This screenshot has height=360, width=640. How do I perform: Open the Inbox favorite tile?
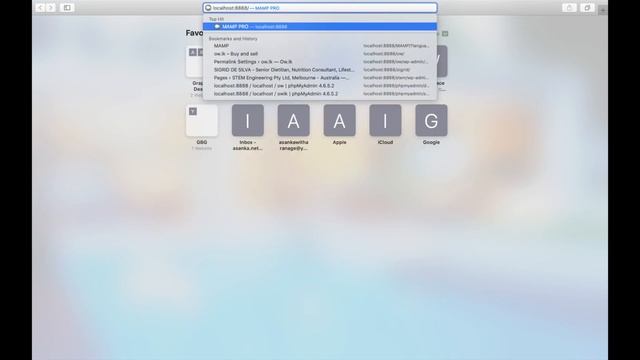(x=248, y=120)
